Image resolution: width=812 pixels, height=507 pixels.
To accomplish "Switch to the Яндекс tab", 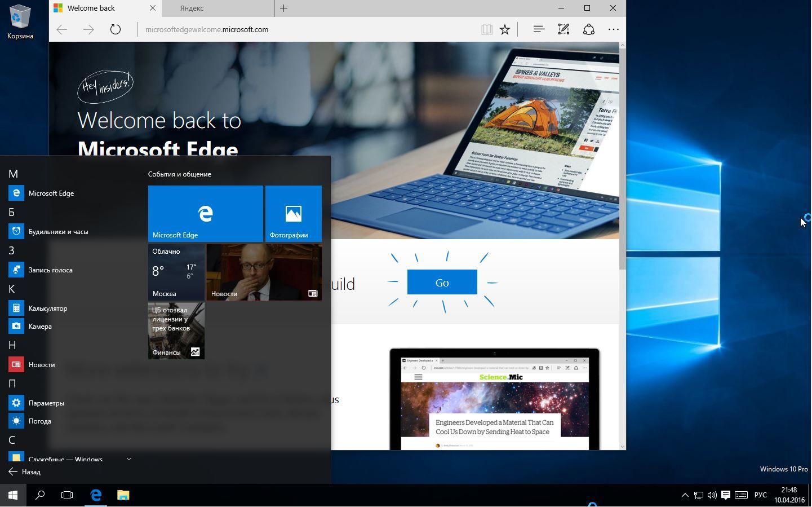I will (218, 8).
